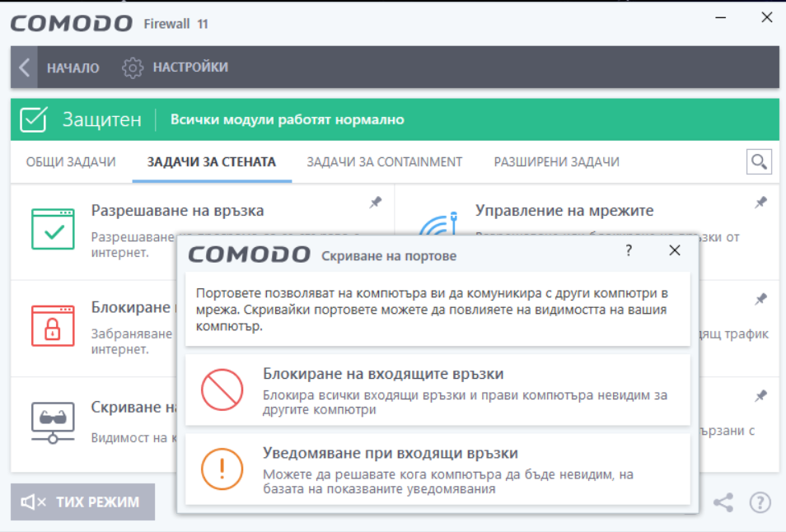This screenshot has height=532, width=786.
Task: Click НАСТРОЙКИ label in toolbar
Action: [190, 68]
